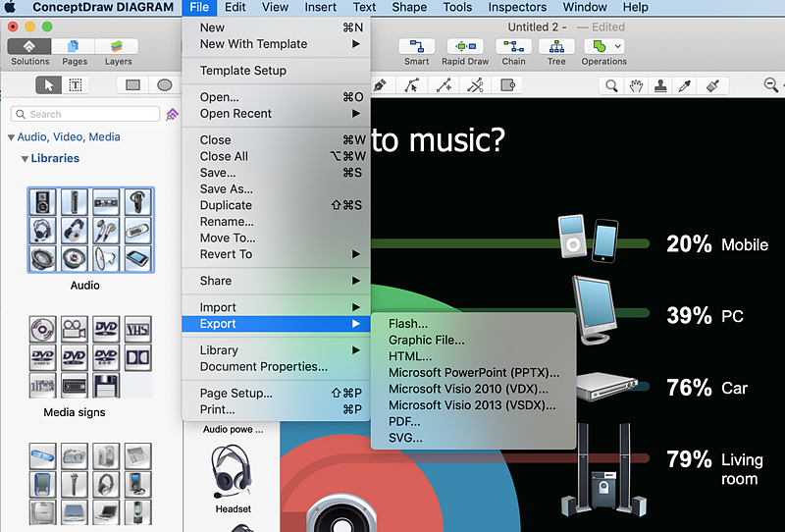Click the zoom out magnifier

click(x=771, y=84)
